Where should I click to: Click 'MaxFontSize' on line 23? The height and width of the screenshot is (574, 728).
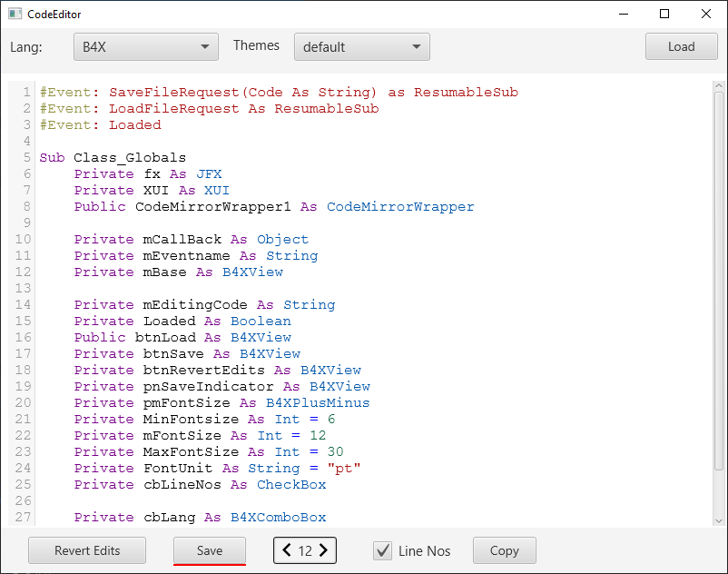(x=191, y=451)
